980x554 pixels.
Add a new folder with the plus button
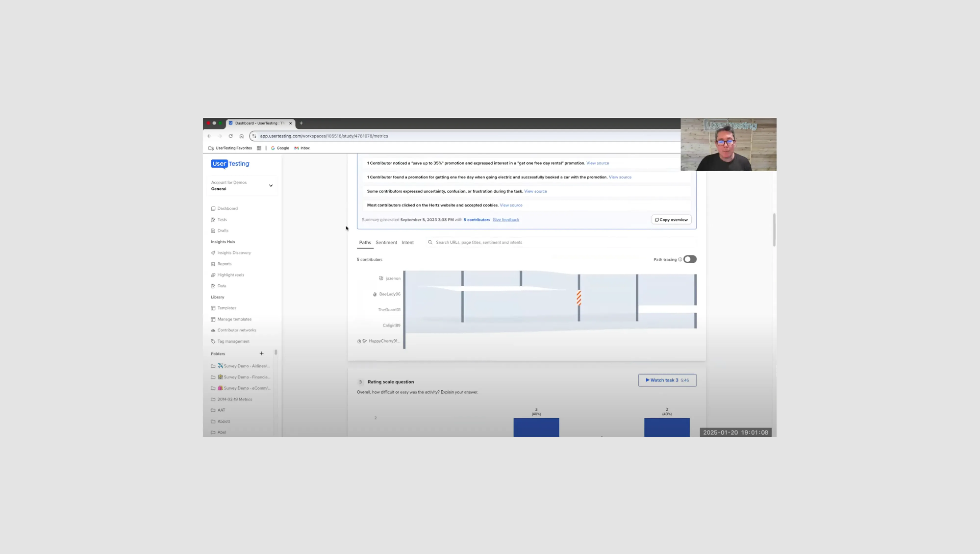[x=261, y=353]
